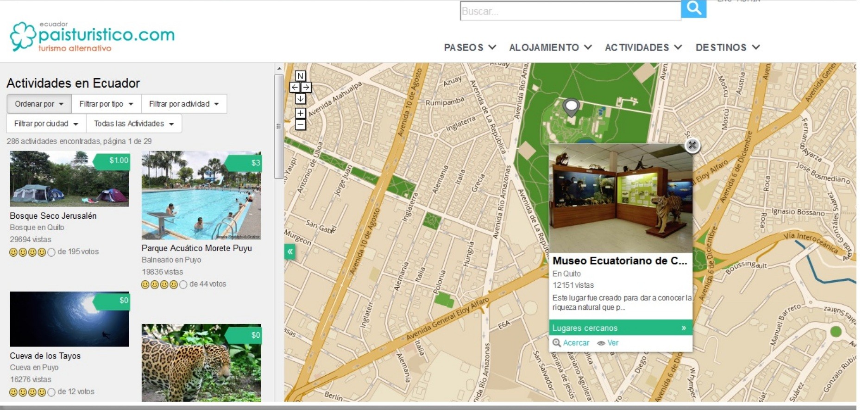Click the "de 44 votos" text
The width and height of the screenshot is (868, 410).
coord(208,284)
